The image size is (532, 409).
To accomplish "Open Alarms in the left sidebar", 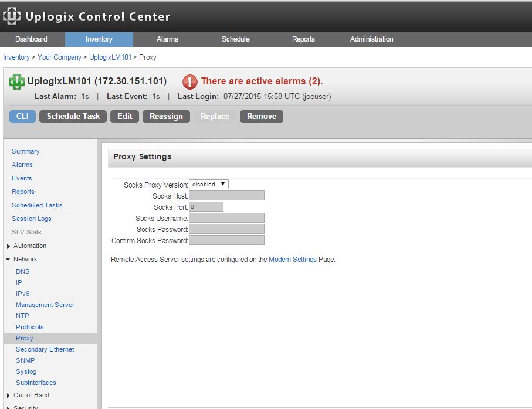I will pyautogui.click(x=22, y=165).
